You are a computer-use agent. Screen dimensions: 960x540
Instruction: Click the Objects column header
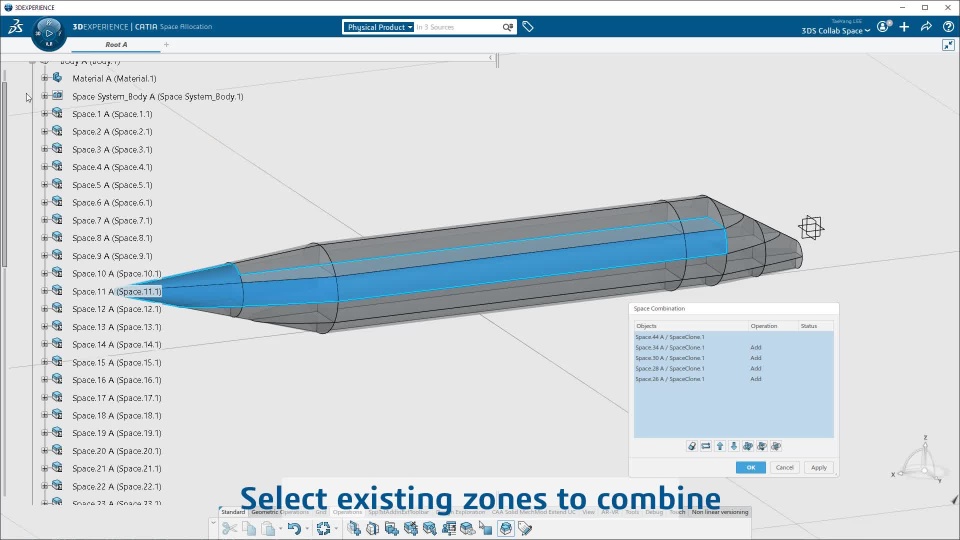tap(691, 326)
